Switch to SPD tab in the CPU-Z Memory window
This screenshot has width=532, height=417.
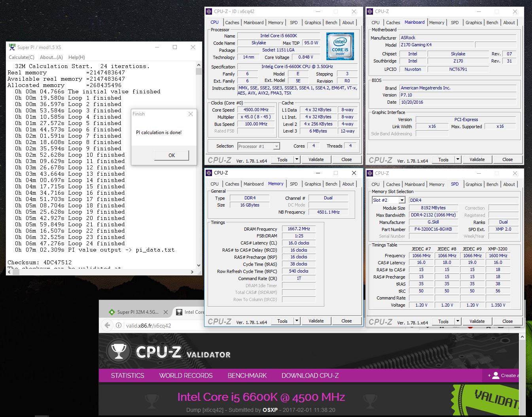pyautogui.click(x=293, y=184)
